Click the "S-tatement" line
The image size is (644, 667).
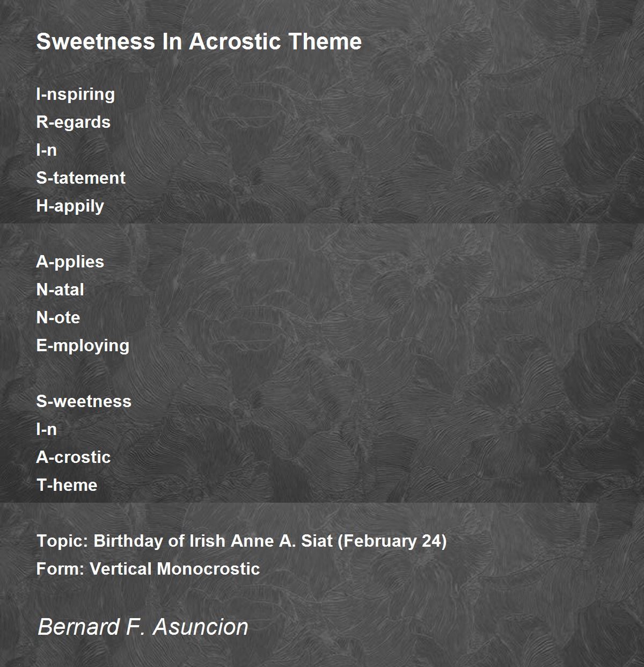pos(81,178)
